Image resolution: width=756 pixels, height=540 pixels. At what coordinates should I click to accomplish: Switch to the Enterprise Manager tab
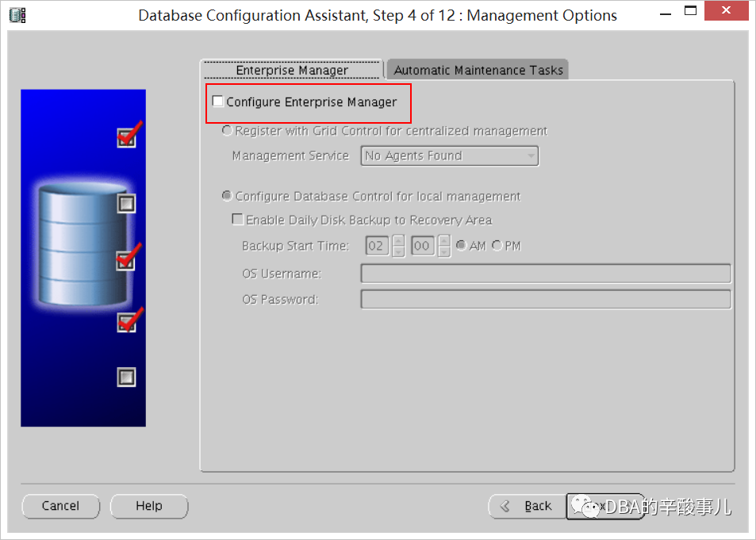click(292, 70)
